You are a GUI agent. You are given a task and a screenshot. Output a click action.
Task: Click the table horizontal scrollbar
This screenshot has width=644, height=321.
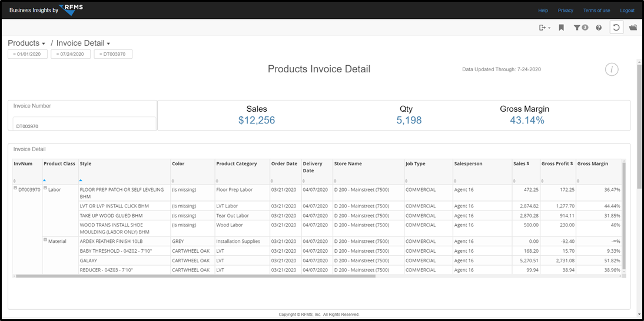coord(195,276)
